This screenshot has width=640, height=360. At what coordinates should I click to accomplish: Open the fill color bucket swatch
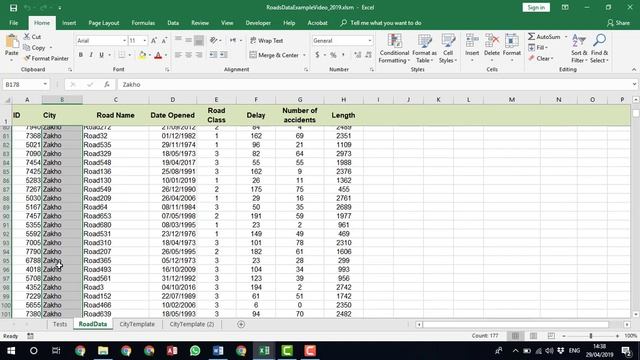coord(142,55)
